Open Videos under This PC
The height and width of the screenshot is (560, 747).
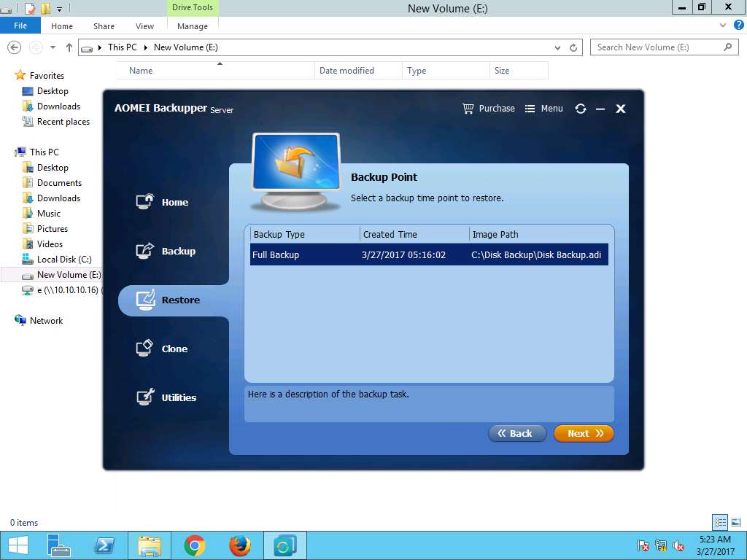(x=43, y=244)
